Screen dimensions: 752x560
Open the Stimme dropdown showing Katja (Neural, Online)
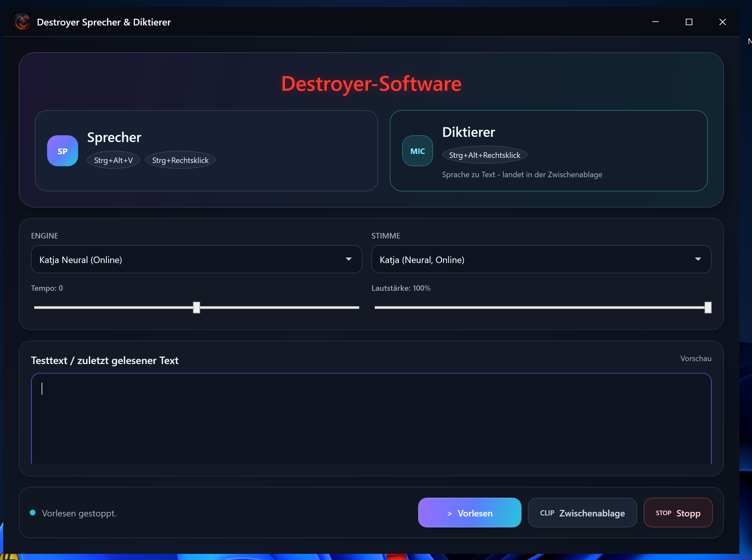tap(541, 259)
